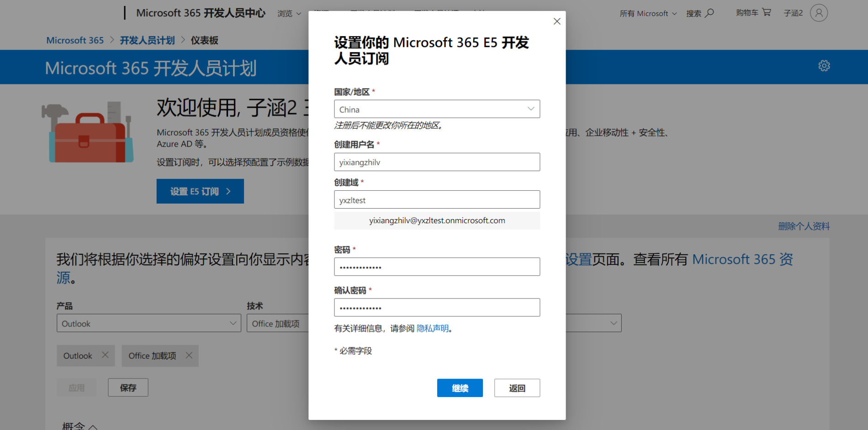Open the 设置 page link
The height and width of the screenshot is (430, 868).
[x=579, y=259]
